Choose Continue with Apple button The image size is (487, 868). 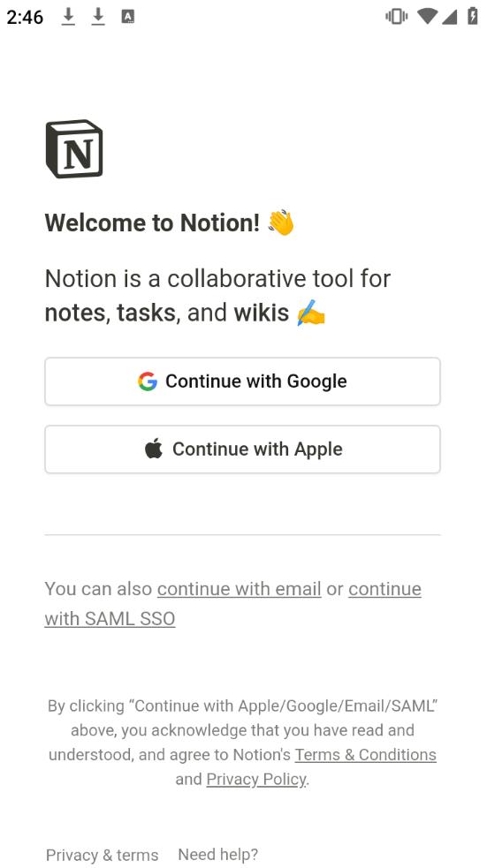(x=243, y=449)
